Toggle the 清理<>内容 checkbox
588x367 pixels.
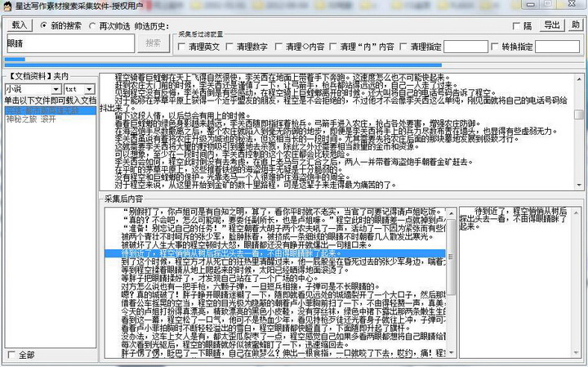coord(278,47)
